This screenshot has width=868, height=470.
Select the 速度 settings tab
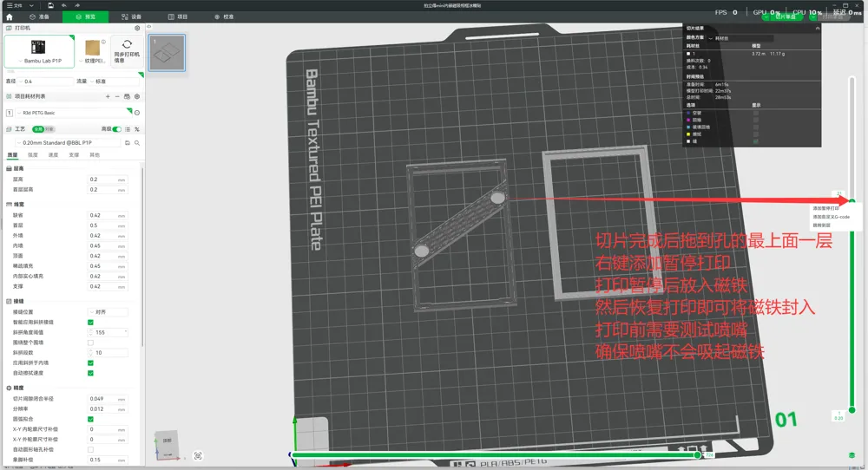tap(53, 155)
